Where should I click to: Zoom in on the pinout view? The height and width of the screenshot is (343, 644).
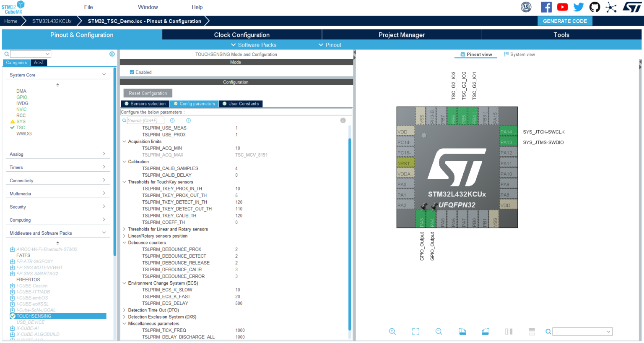click(392, 331)
